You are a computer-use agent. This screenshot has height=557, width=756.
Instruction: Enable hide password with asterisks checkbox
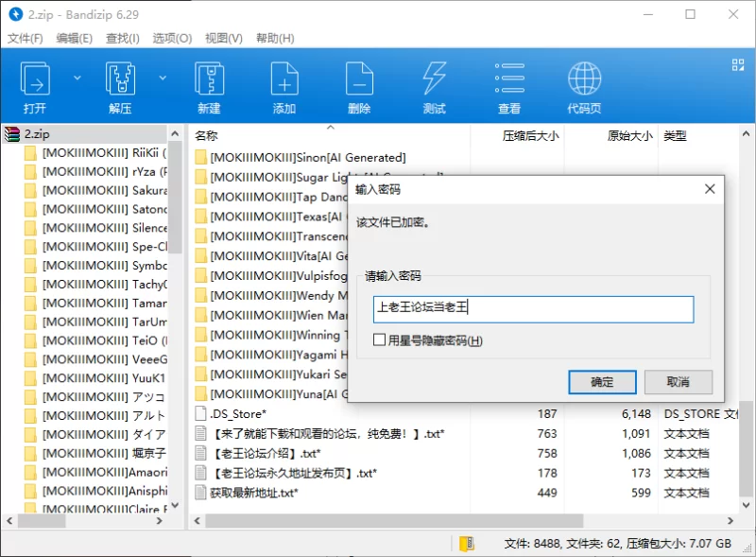379,340
